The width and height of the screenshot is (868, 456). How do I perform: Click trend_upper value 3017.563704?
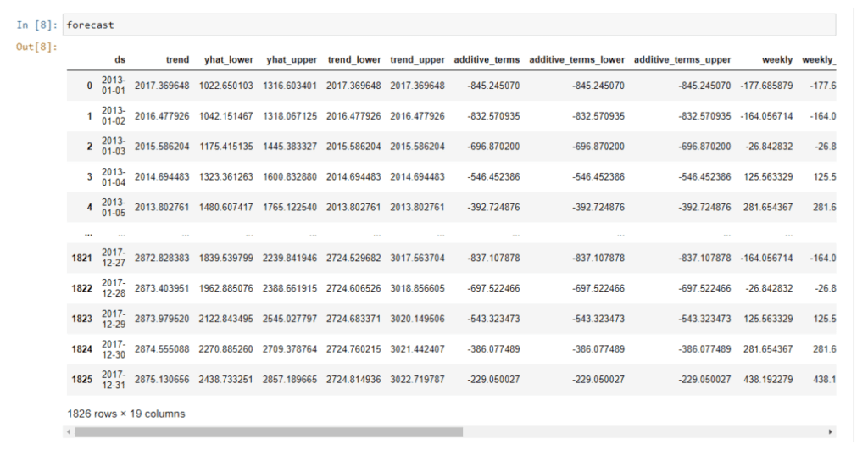(417, 258)
